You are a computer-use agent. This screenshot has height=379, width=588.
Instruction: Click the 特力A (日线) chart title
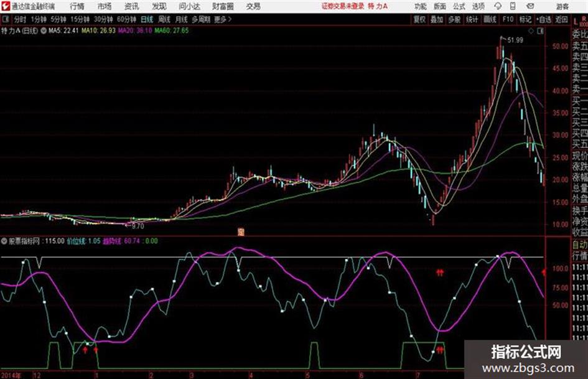click(x=19, y=30)
